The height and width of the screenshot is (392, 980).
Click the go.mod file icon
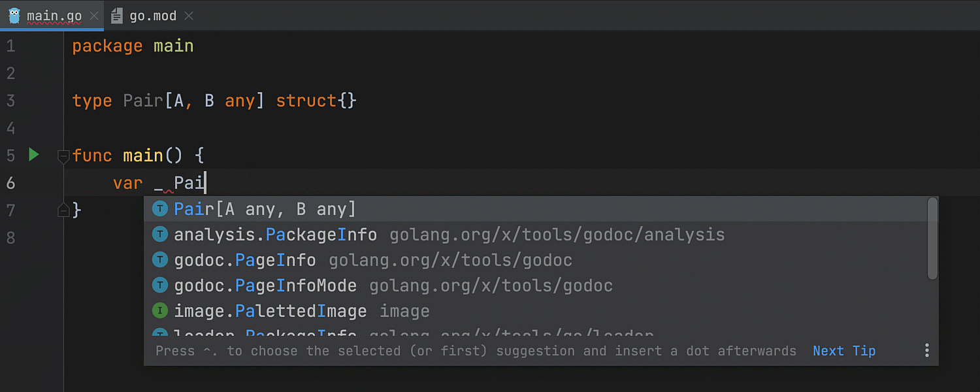[117, 16]
